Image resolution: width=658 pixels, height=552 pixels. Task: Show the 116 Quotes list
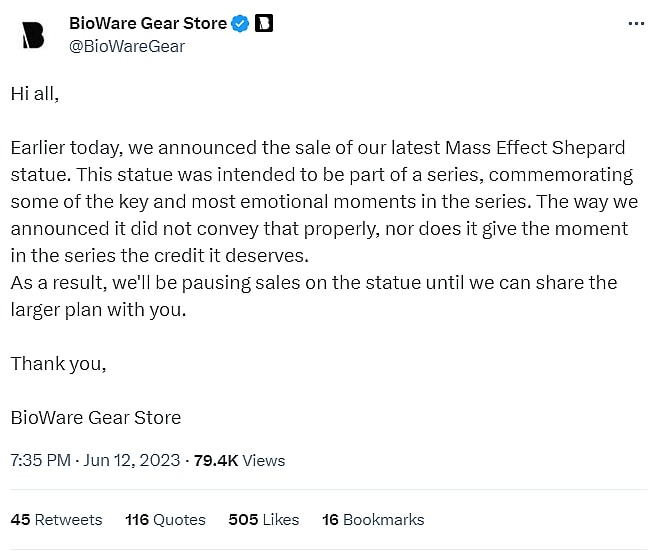tap(165, 519)
